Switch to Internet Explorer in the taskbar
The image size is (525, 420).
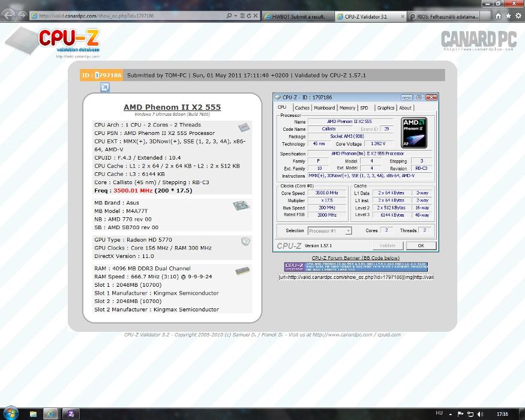50,415
